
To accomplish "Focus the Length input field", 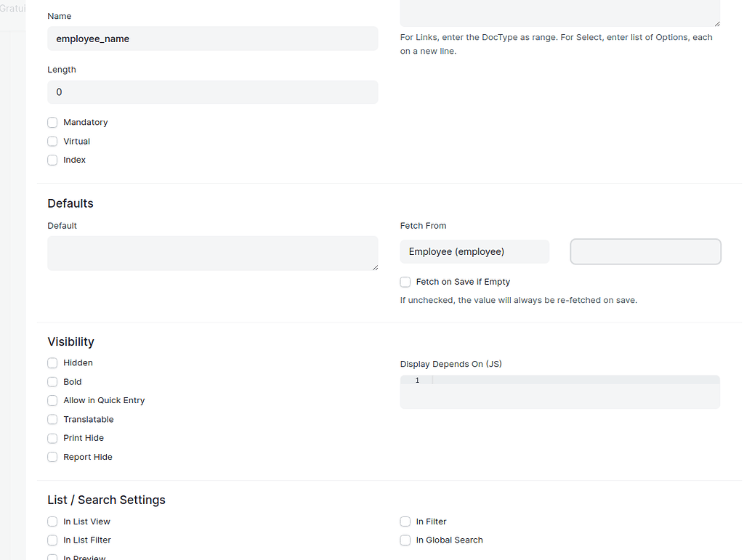I will click(213, 92).
